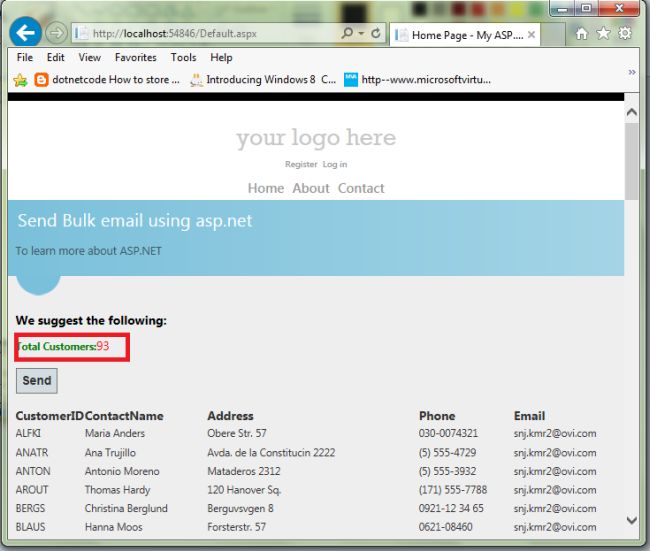Click the browser Forward arrow button
The image size is (650, 551).
[x=56, y=33]
